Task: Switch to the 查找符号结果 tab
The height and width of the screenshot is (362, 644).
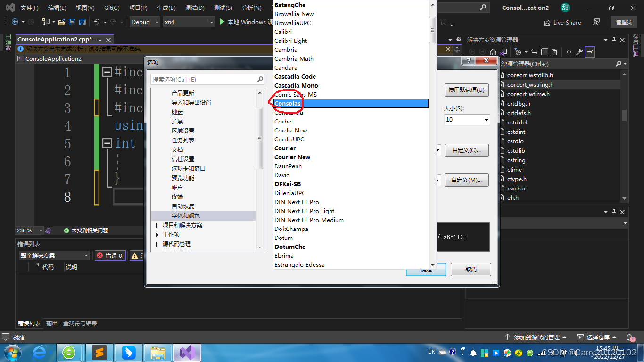Action: [80, 323]
